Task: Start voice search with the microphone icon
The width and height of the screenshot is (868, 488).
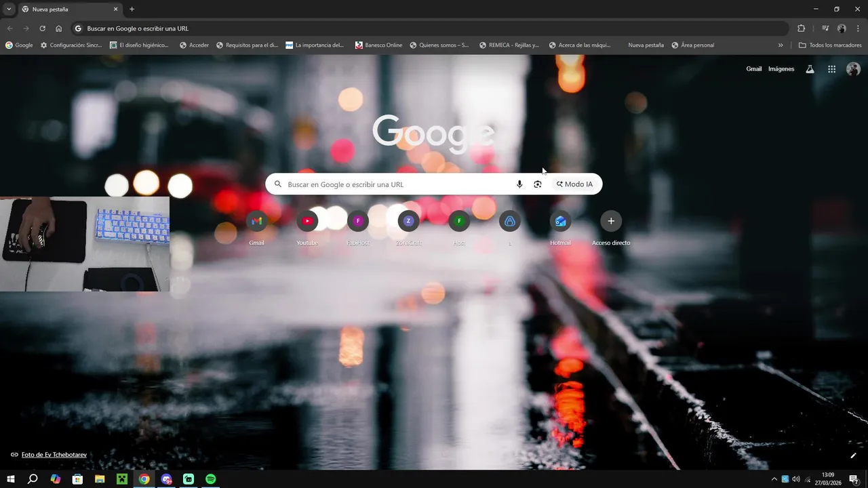Action: pyautogui.click(x=519, y=184)
